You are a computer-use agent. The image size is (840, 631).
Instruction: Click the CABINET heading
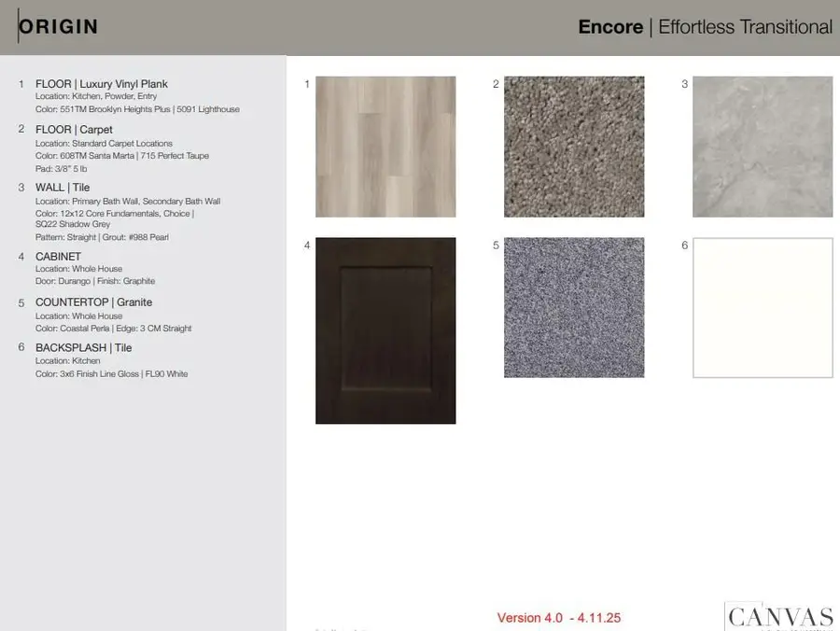tap(58, 257)
